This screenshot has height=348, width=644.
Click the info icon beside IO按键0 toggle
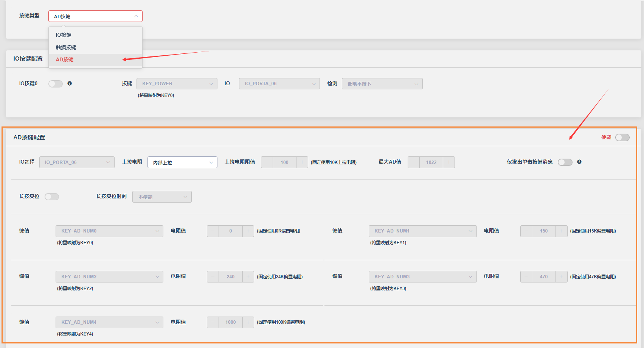pos(70,83)
